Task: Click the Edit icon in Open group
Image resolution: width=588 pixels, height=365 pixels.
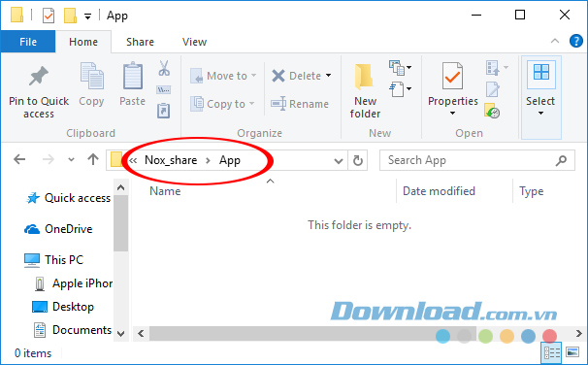Action: (x=492, y=89)
